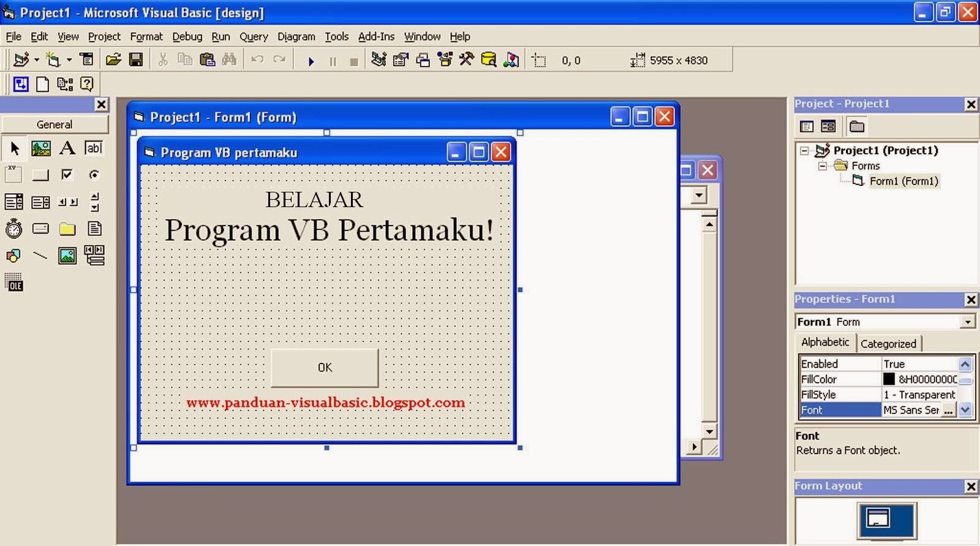Click the Break pause button in the toolbar
Image resolution: width=980 pixels, height=546 pixels.
pyautogui.click(x=333, y=61)
